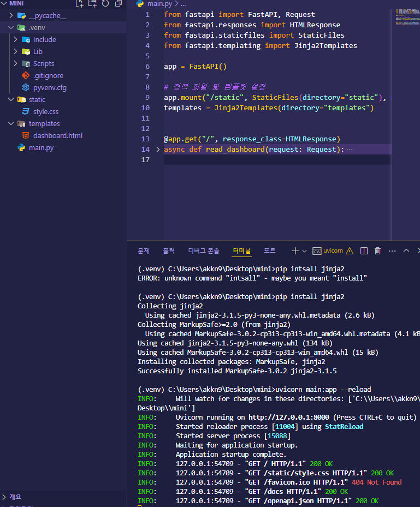Expand the Lib folder
The height and width of the screenshot is (507, 420).
pos(15,51)
